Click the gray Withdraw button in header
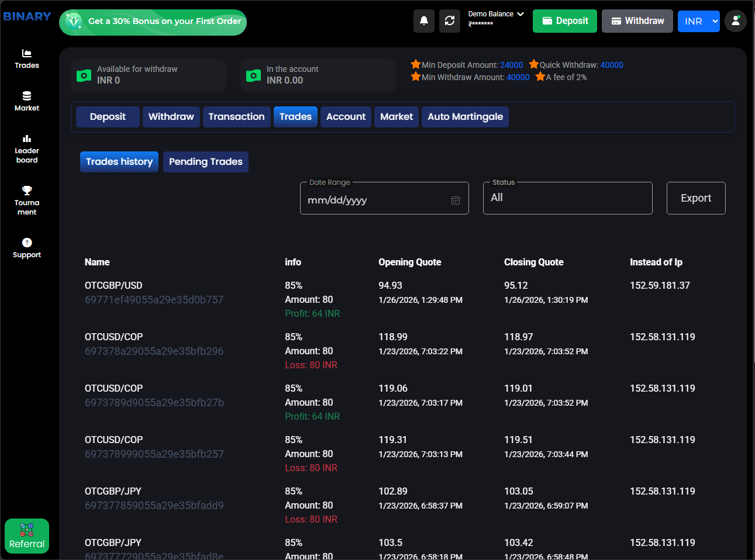 (637, 21)
